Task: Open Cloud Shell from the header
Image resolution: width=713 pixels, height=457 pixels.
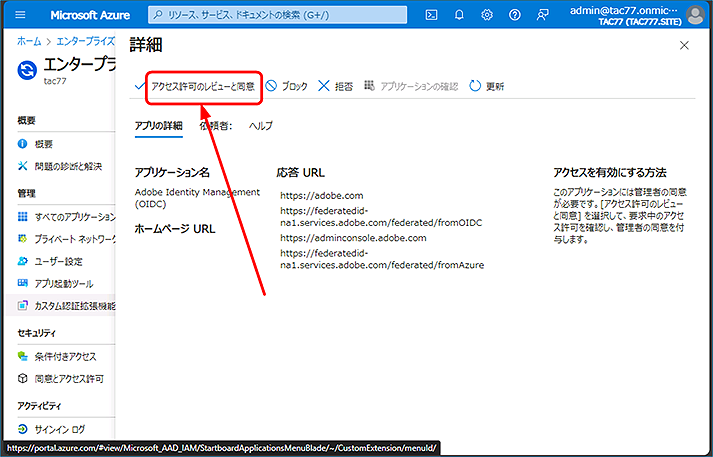Action: [x=431, y=15]
